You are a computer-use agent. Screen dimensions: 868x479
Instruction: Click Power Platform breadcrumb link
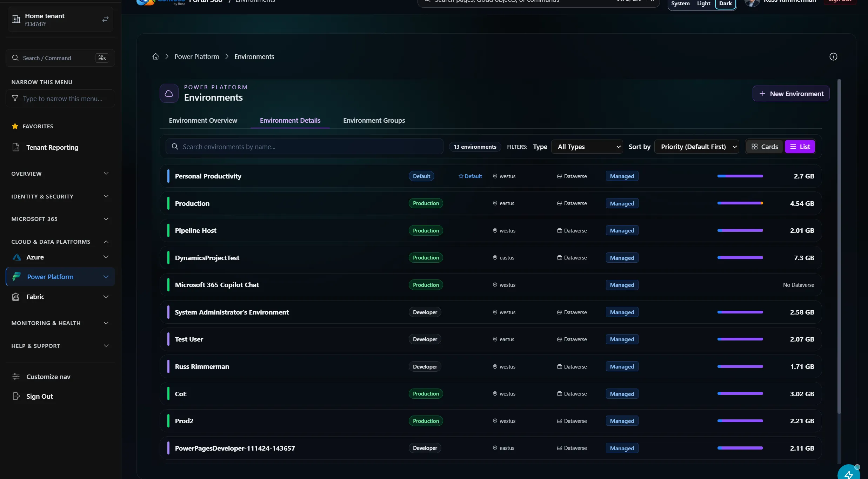(197, 56)
